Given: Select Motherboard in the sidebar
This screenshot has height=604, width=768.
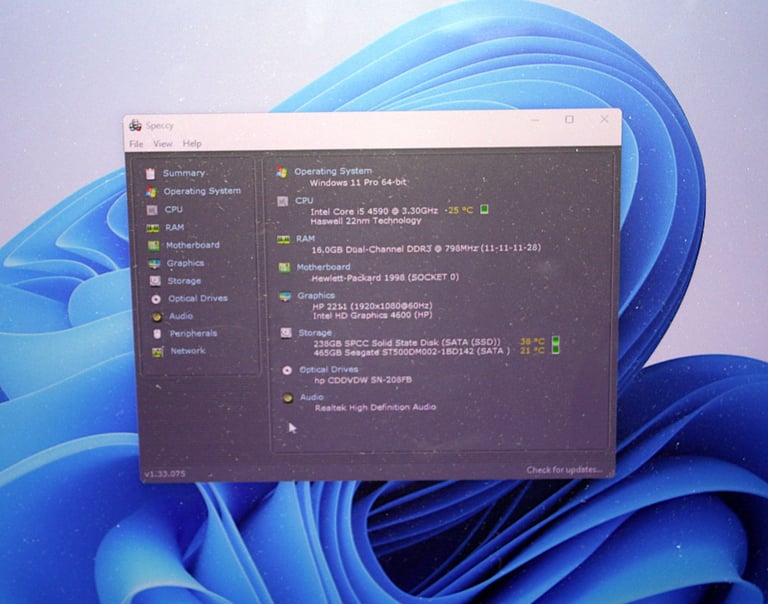Looking at the screenshot, I should (193, 245).
